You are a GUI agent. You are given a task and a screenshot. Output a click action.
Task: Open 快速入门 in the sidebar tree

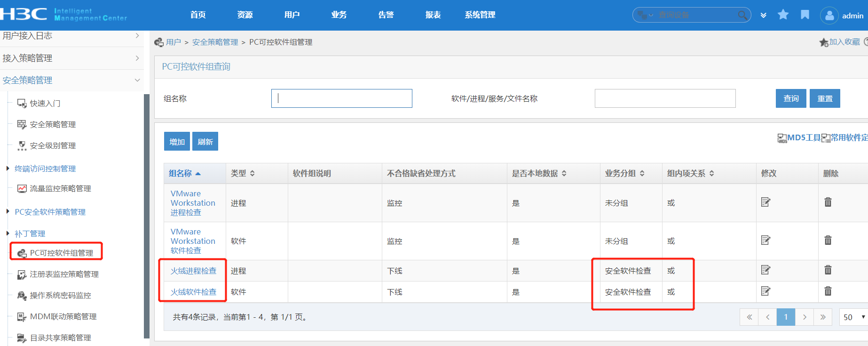click(45, 103)
